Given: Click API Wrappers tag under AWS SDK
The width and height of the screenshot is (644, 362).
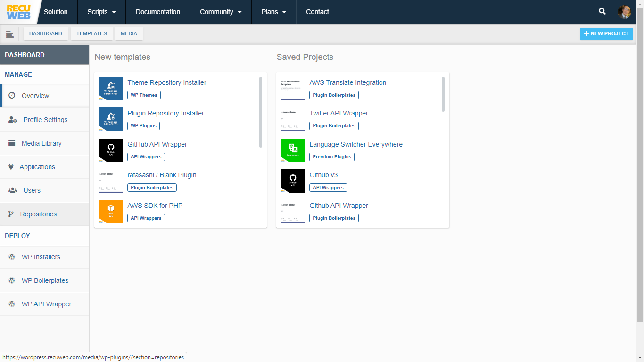Looking at the screenshot, I should click(146, 218).
